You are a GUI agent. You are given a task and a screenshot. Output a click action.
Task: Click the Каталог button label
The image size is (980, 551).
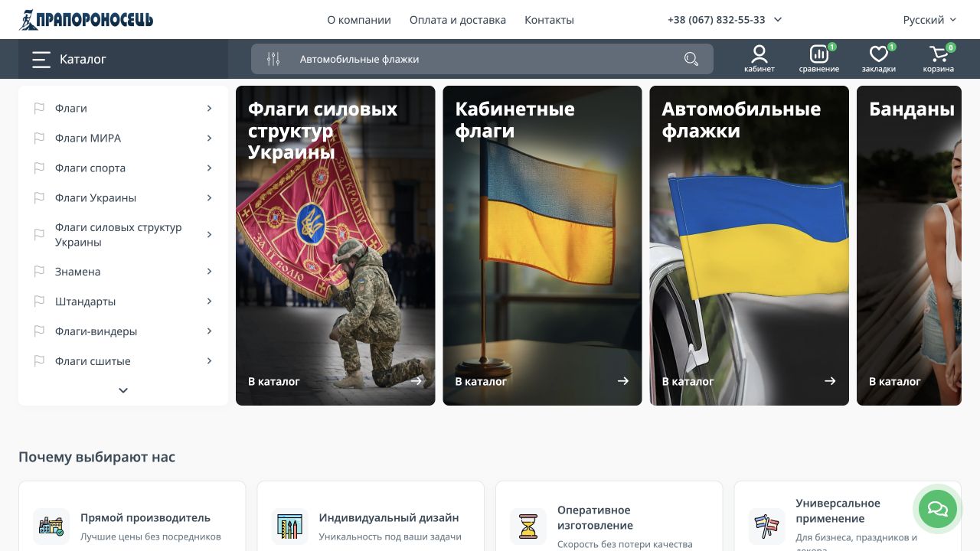83,59
